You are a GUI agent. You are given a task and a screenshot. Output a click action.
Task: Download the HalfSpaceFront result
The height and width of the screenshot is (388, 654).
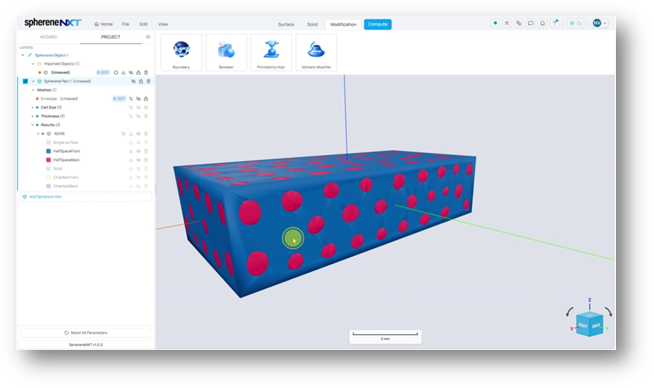[x=131, y=151]
